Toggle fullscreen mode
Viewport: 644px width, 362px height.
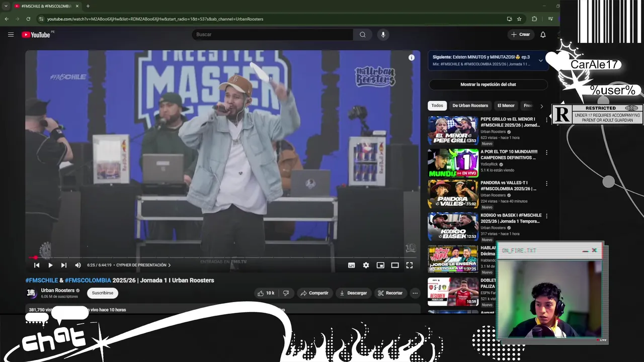[x=410, y=265]
